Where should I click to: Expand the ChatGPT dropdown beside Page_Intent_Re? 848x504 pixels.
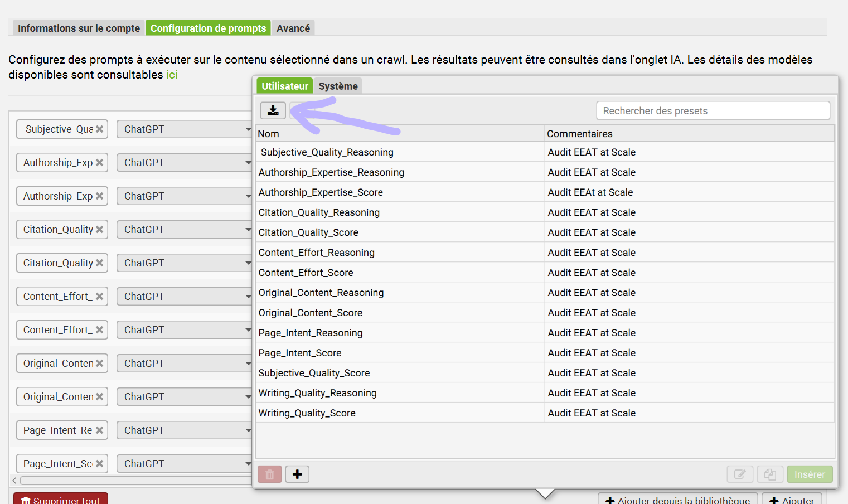pos(184,430)
